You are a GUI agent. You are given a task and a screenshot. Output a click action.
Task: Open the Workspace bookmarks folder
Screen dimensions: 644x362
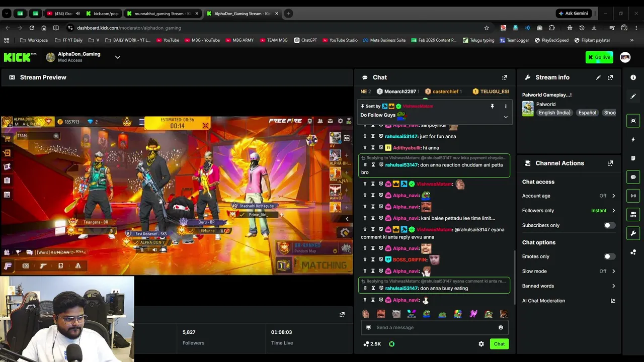34,40
